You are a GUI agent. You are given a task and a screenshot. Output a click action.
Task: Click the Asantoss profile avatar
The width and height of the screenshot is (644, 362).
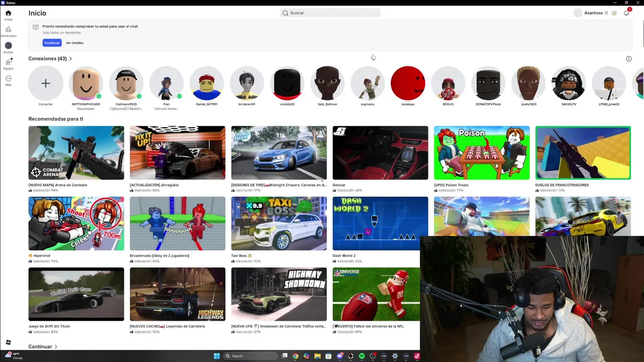(x=578, y=13)
